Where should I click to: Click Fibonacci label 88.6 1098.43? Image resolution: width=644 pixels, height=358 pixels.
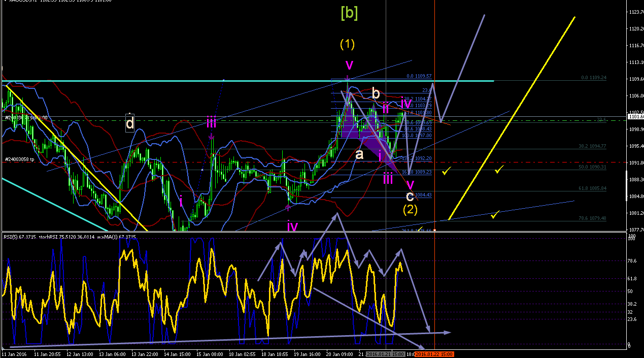(x=418, y=129)
